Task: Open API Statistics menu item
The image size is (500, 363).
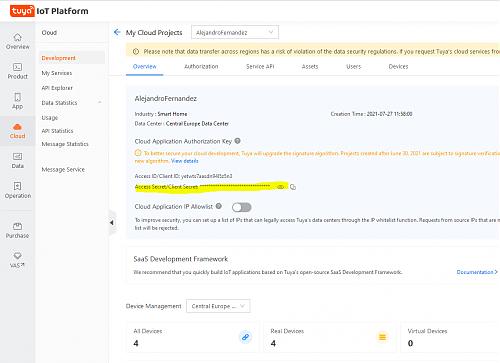Action: pos(57,131)
